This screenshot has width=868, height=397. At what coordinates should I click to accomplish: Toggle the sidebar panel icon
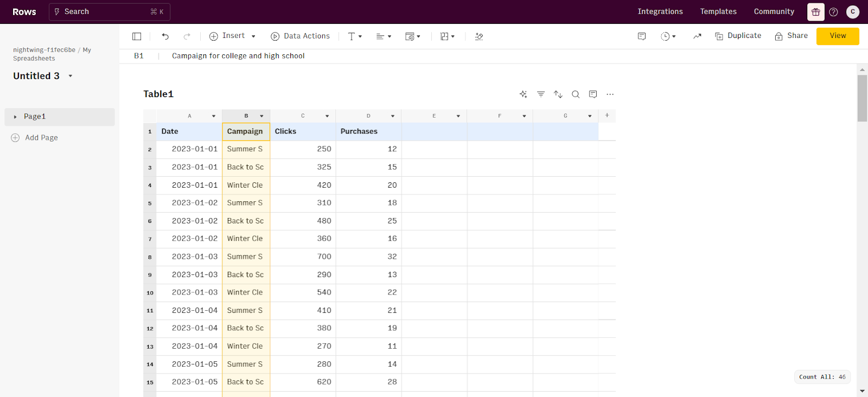coord(137,36)
